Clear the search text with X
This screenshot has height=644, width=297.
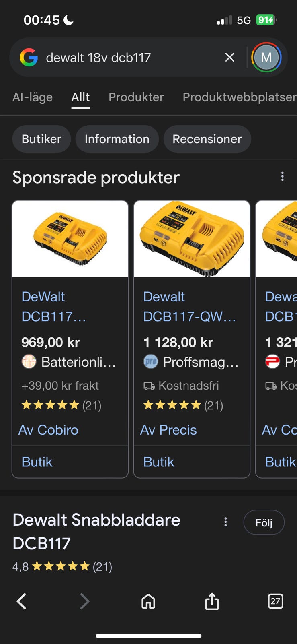(229, 58)
